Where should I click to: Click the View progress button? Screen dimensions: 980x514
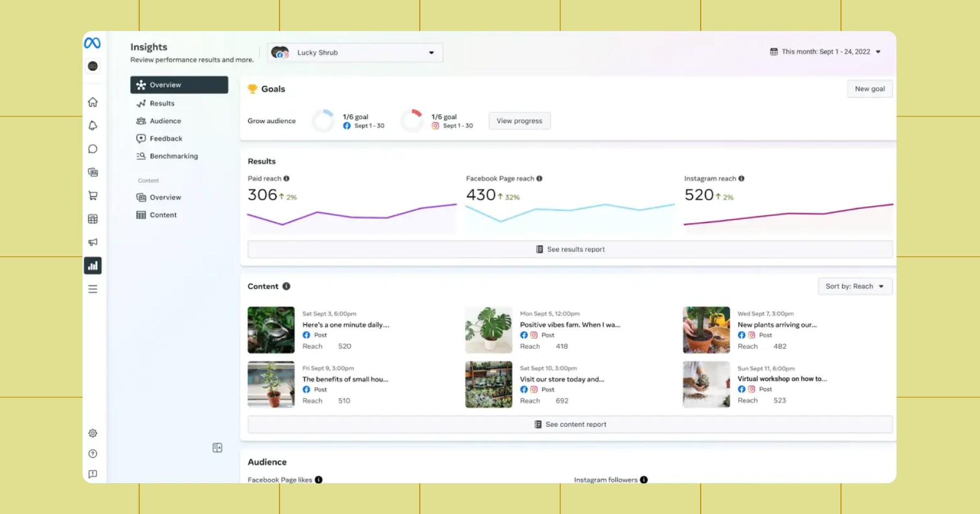(x=519, y=121)
